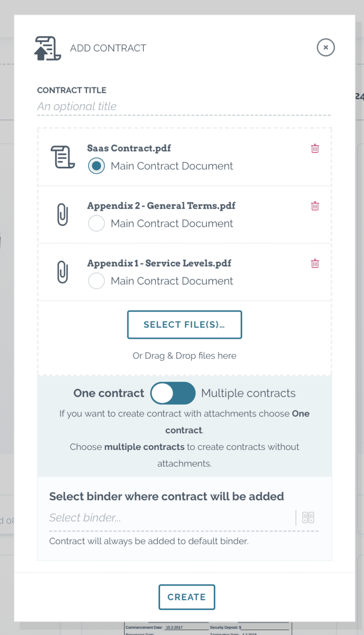
Task: Click the document scroll icon beside Saas Contract.pdf
Action: [x=63, y=157]
